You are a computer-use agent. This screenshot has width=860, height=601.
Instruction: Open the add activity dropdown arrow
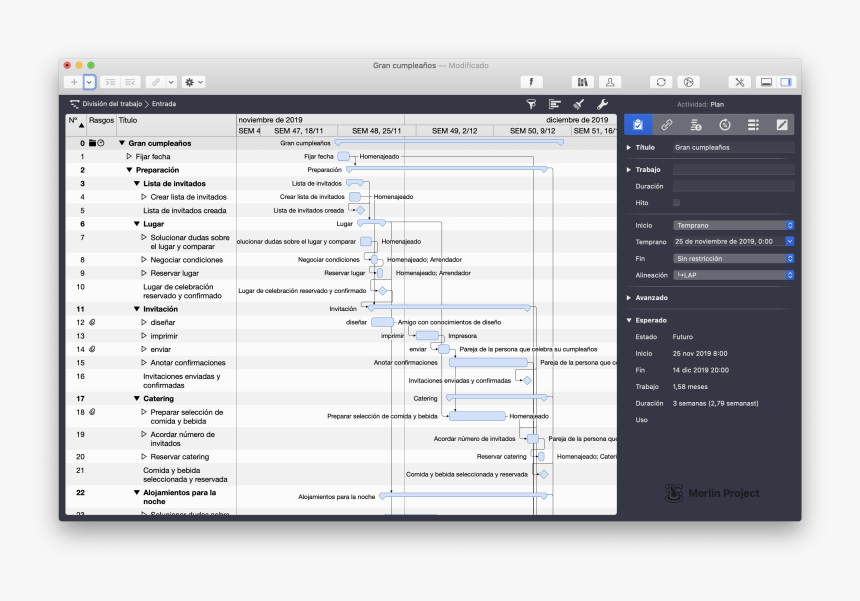pos(89,82)
